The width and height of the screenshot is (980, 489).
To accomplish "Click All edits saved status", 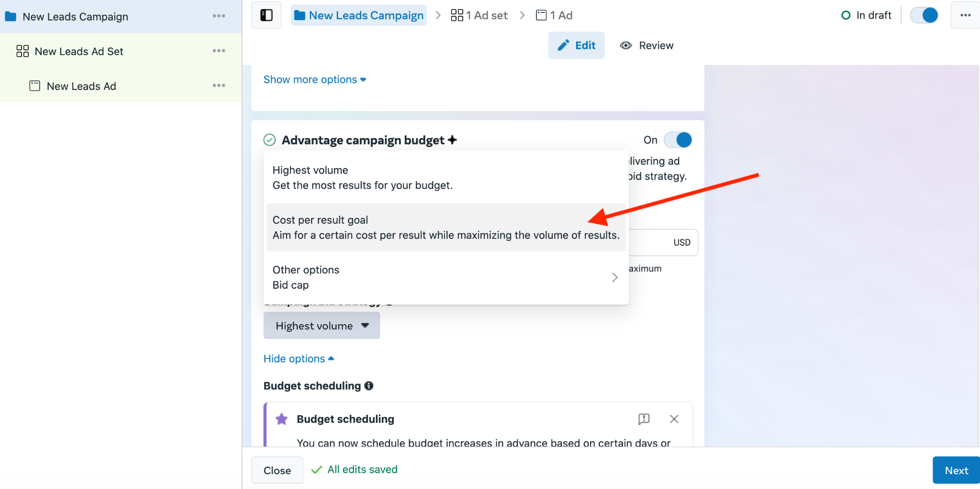I will point(354,470).
